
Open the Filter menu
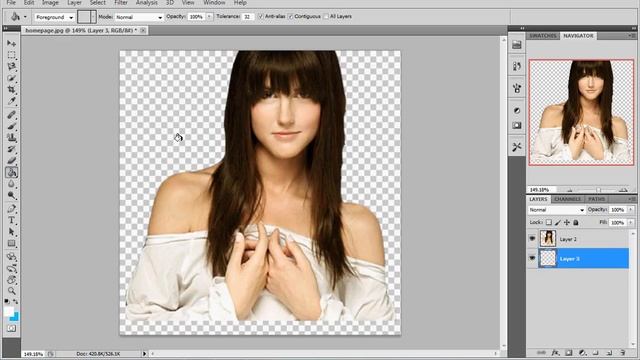121,3
